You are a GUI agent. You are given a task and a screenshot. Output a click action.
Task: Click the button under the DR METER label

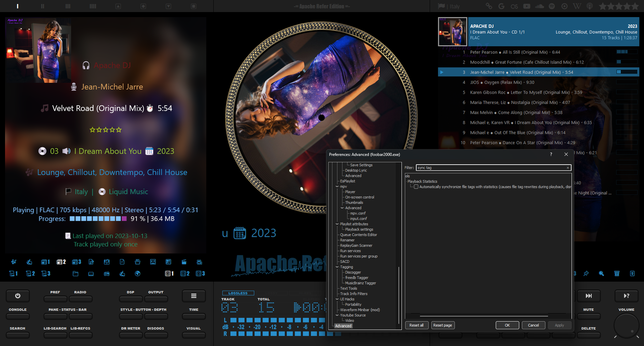coord(131,335)
